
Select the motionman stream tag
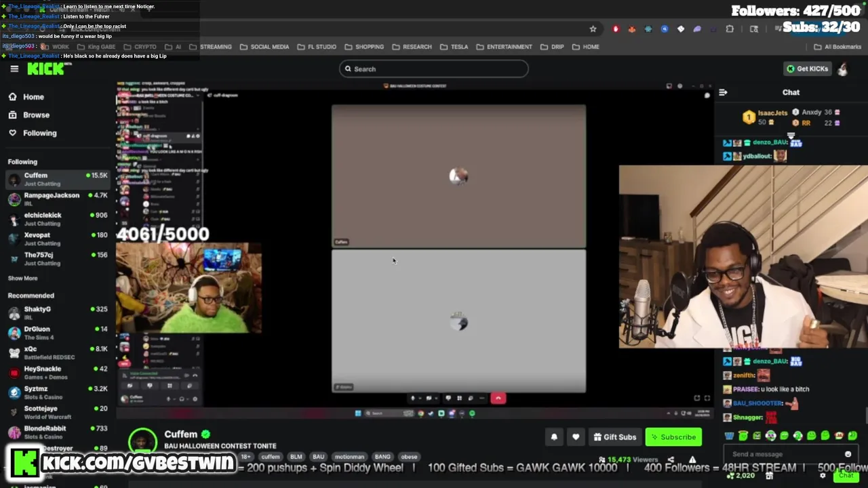(x=349, y=457)
